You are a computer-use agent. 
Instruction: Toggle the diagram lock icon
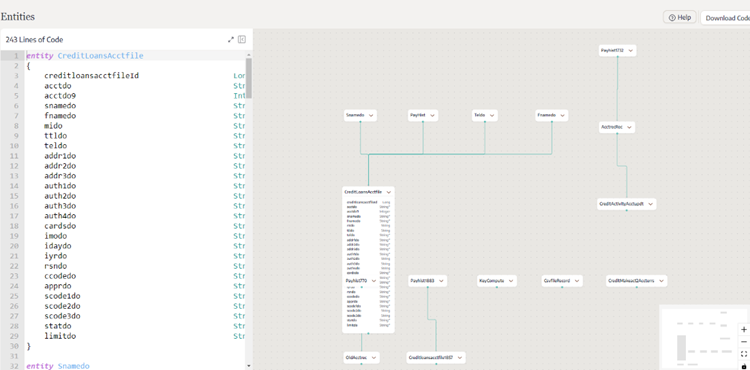pos(744,366)
